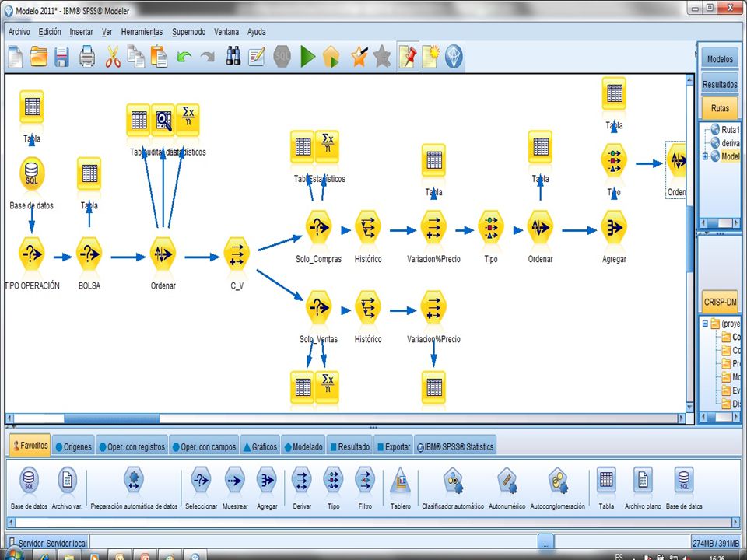The image size is (747, 560).
Task: Open a stream using the folder icon
Action: pos(39,57)
